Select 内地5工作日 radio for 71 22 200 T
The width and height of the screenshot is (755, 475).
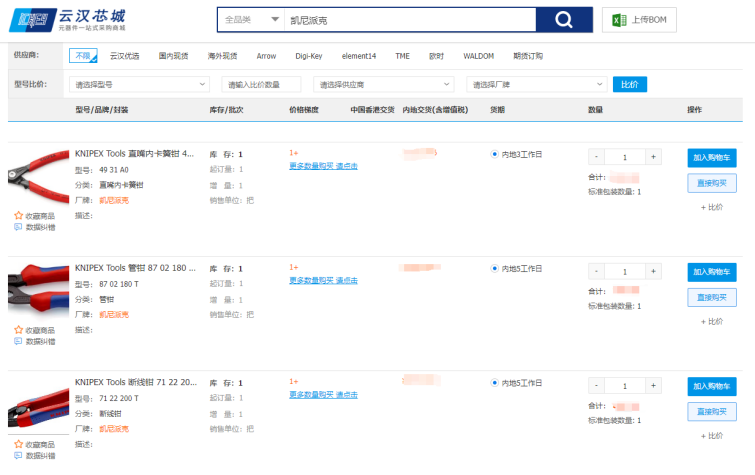pyautogui.click(x=495, y=383)
